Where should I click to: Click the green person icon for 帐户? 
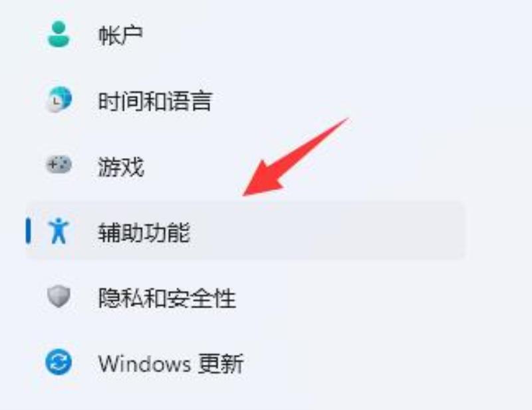tap(59, 35)
